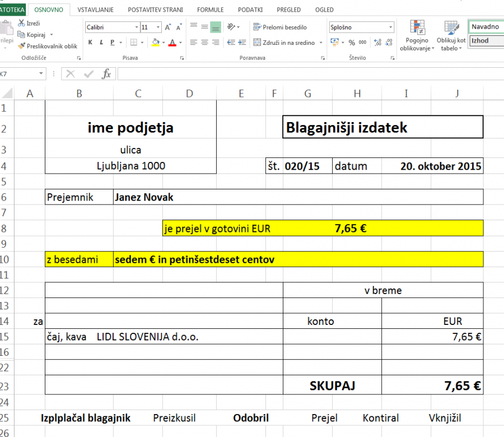Click Združi in na sredino button
Viewport: 504px width, 437px height.
tap(284, 43)
